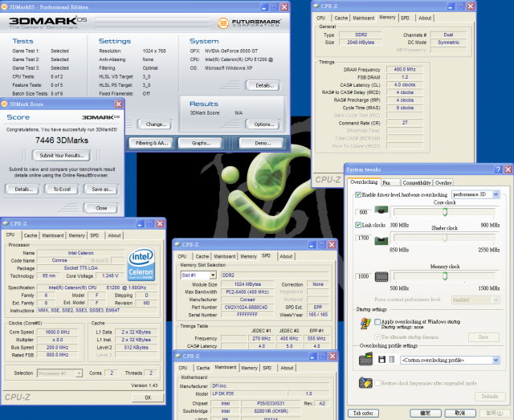Click Filtering & AA button
Image resolution: width=514 pixels, height=420 pixels.
click(x=152, y=143)
